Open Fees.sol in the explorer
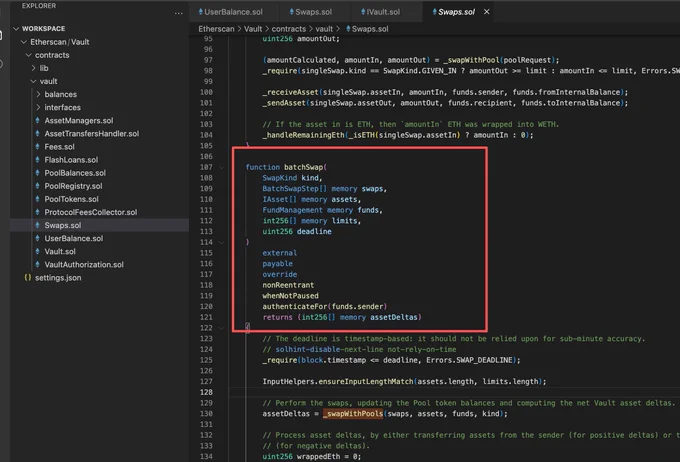The width and height of the screenshot is (680, 462). point(59,147)
